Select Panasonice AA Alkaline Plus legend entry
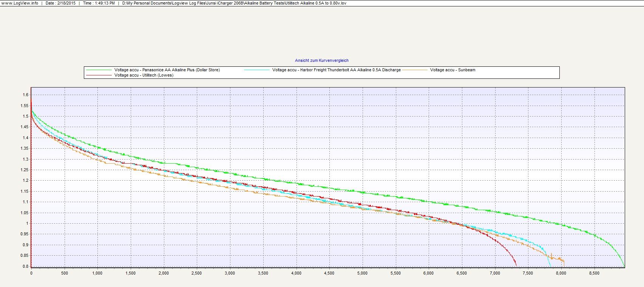This screenshot has width=644, height=287. [167, 70]
